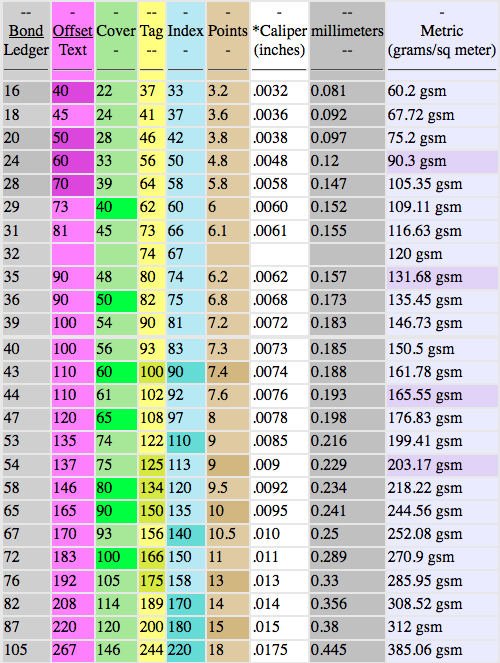Click the *Caliper (inches) column header
500x663 pixels.
(279, 40)
